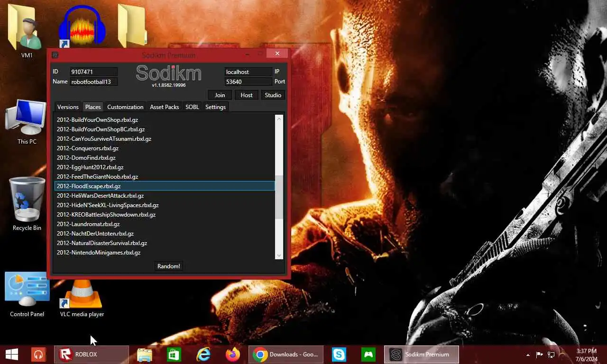Click Sodikm window title bar icon
This screenshot has height=364, width=607.
coord(55,55)
